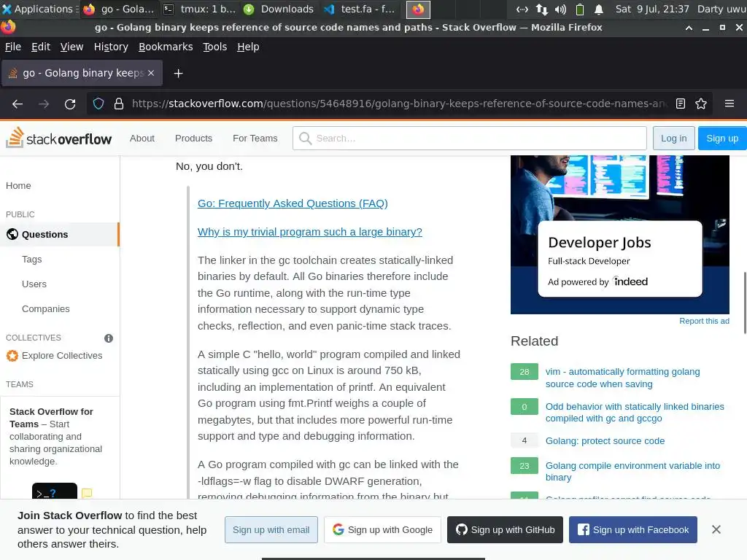Open the View menu
The width and height of the screenshot is (747, 560).
coord(71,47)
